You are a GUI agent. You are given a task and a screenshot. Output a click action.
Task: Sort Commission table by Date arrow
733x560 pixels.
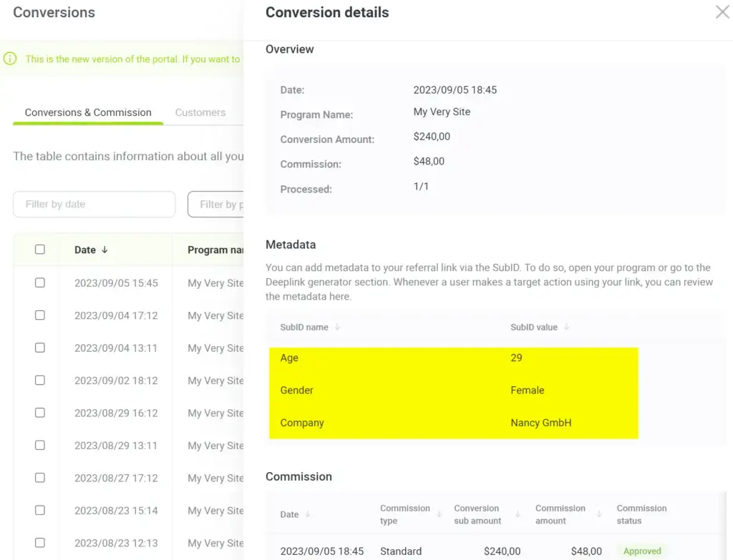pos(308,514)
